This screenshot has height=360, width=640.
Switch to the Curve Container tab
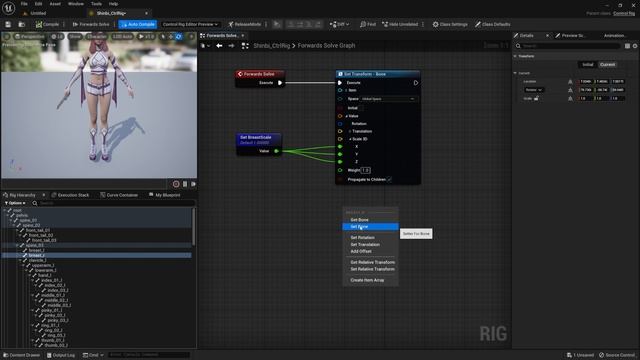[119, 195]
